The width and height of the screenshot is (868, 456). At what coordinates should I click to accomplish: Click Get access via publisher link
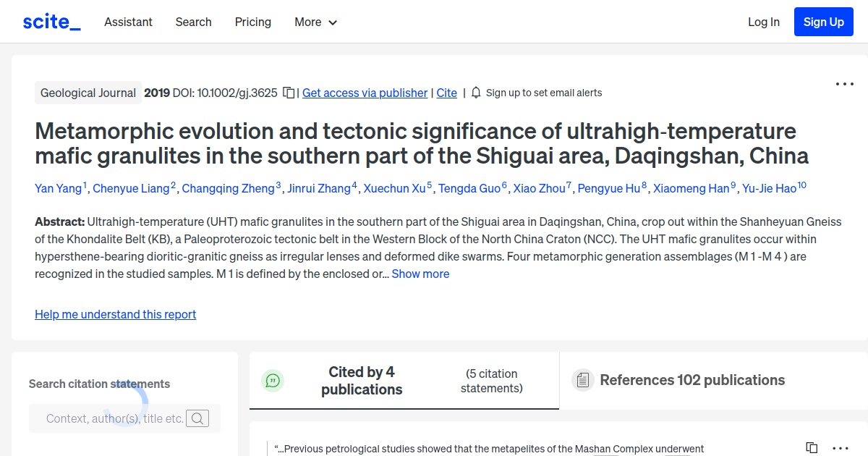point(365,93)
